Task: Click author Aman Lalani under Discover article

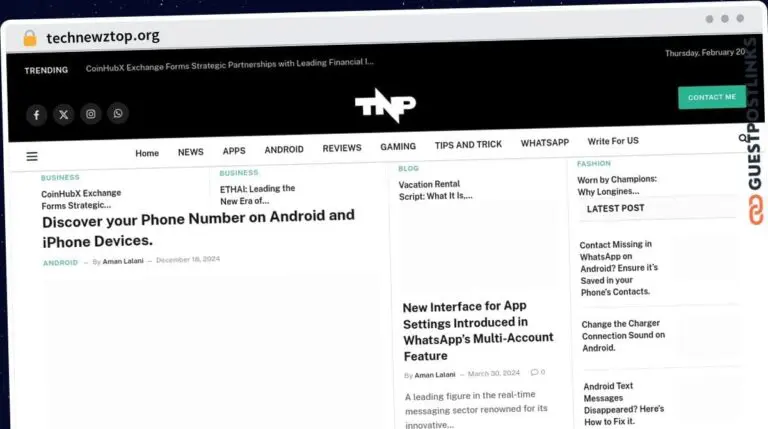Action: pos(123,261)
